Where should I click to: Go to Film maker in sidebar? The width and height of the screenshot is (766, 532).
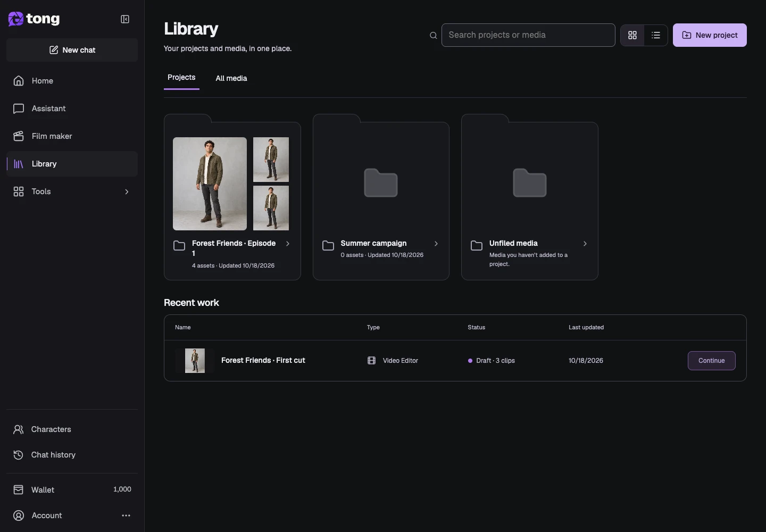tap(72, 136)
